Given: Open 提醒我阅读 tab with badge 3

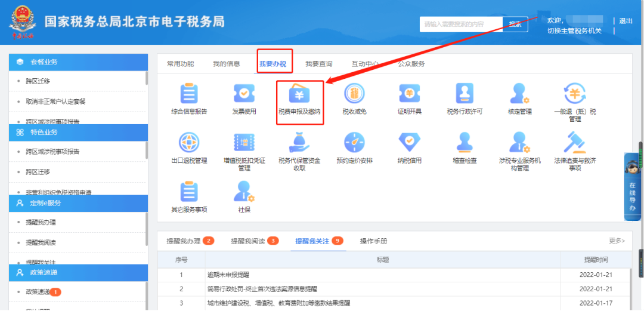Looking at the screenshot, I should point(255,241).
